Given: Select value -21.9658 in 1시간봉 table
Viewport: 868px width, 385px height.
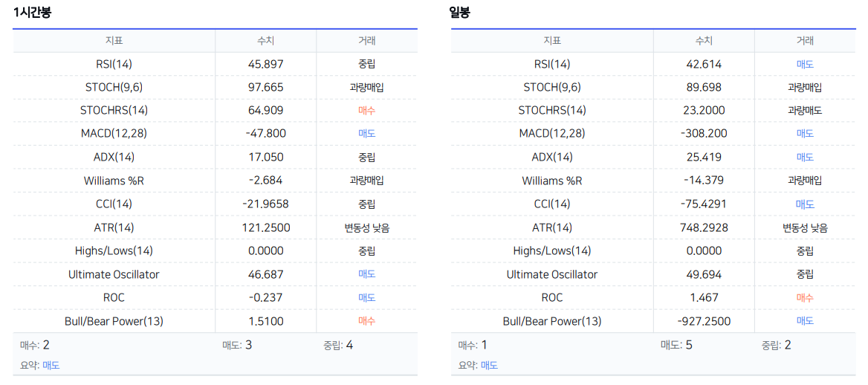Looking at the screenshot, I should point(266,204).
